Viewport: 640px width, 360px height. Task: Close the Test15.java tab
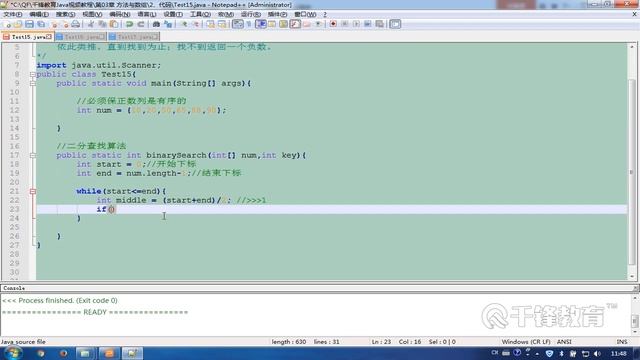tap(49, 37)
